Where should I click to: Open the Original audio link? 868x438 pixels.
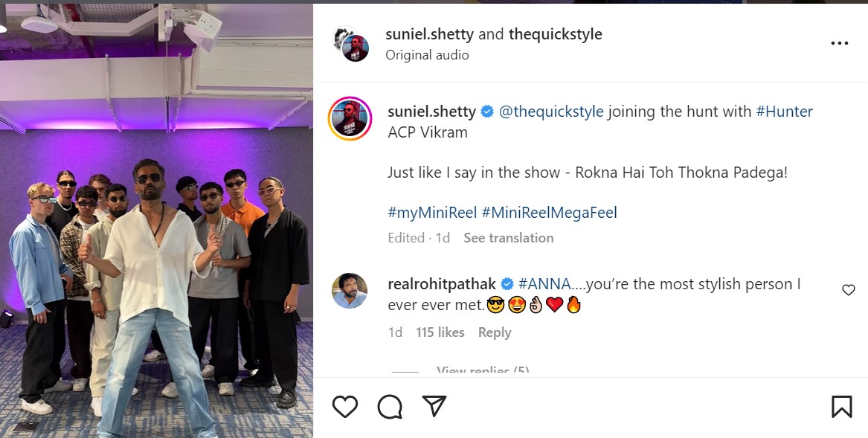point(427,55)
